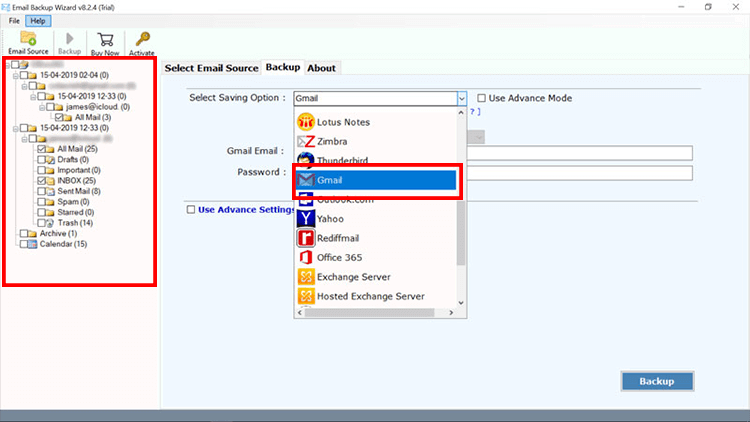The width and height of the screenshot is (750, 422).
Task: Click left arrow of horizontal list scrollbar
Action: pyautogui.click(x=300, y=312)
